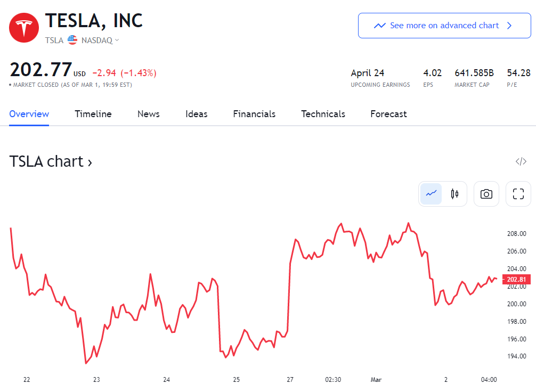Switch to line chart view
This screenshot has width=536, height=392.
point(431,194)
